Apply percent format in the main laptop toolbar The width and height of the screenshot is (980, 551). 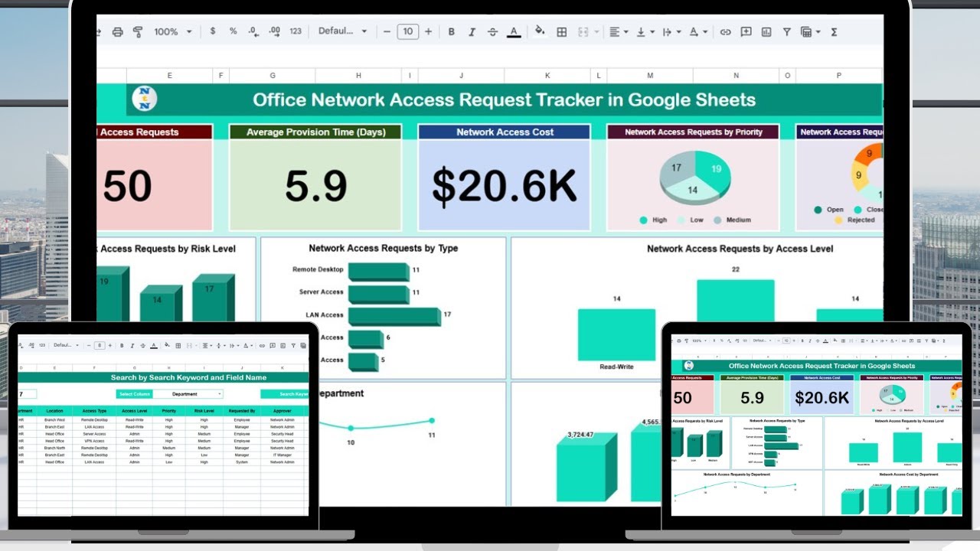tap(233, 31)
